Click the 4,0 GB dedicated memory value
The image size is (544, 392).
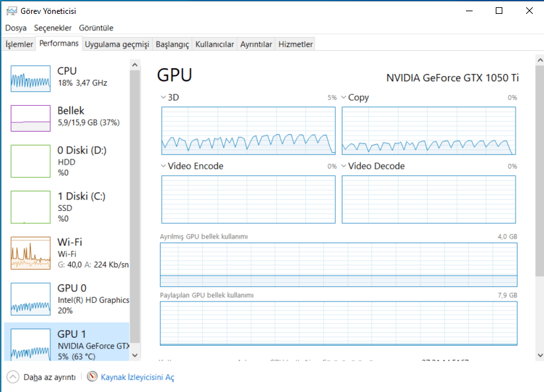click(x=507, y=237)
